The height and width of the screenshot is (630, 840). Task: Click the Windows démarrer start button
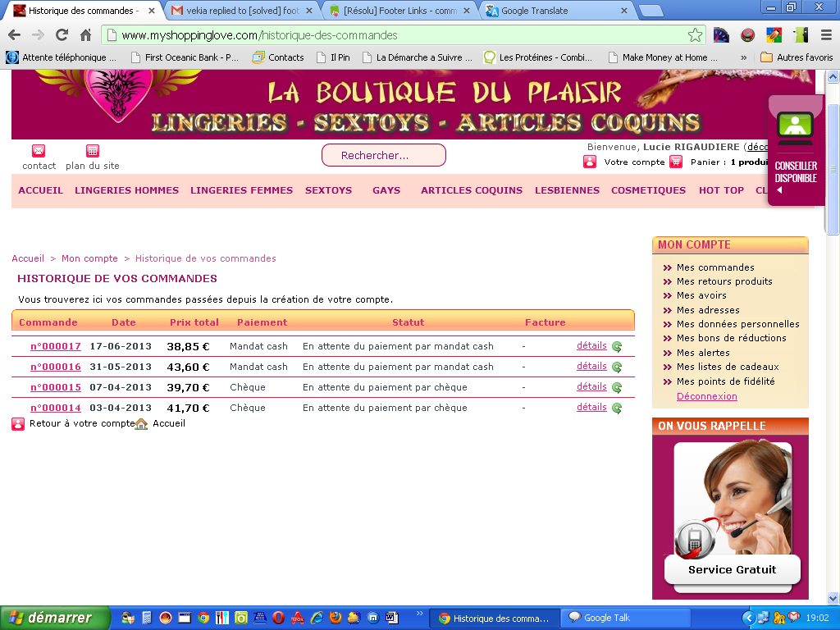pyautogui.click(x=55, y=618)
